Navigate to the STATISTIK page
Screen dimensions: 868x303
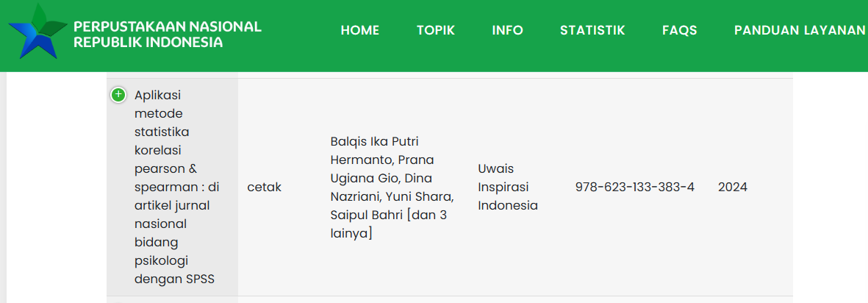(x=592, y=30)
